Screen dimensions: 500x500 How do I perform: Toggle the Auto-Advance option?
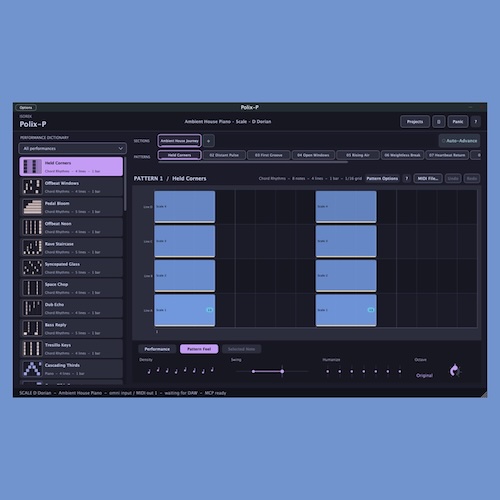[x=460, y=141]
